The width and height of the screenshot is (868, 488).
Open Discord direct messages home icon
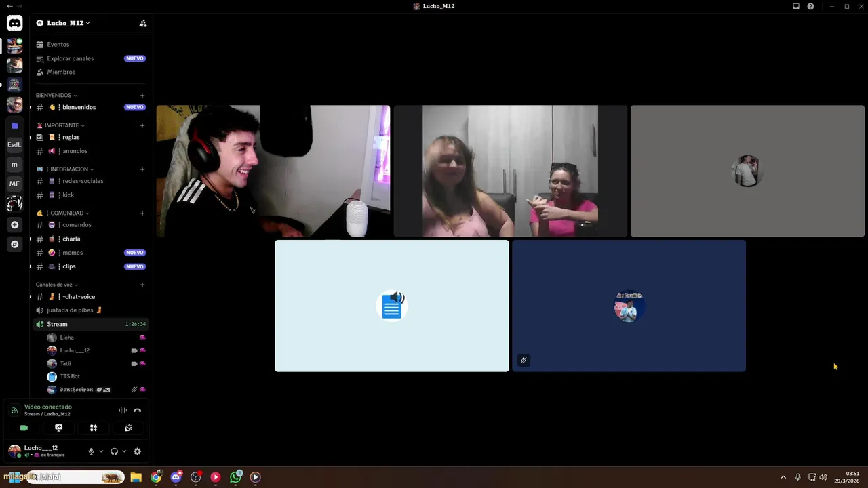14,23
